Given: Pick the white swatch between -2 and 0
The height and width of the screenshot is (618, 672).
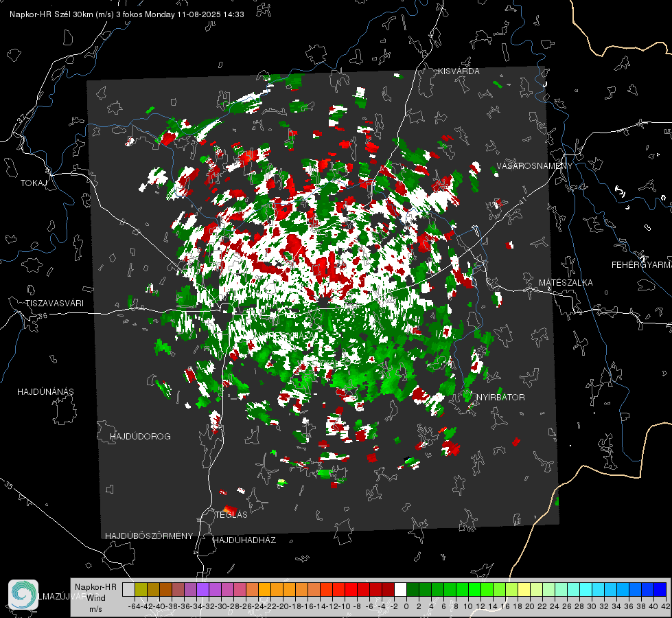Looking at the screenshot, I should (400, 589).
